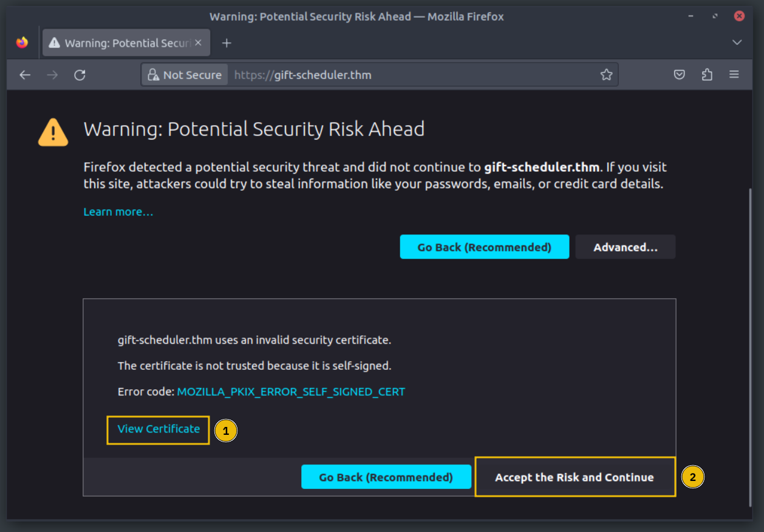The image size is (764, 532).
Task: Toggle the Advanced… button
Action: (626, 247)
